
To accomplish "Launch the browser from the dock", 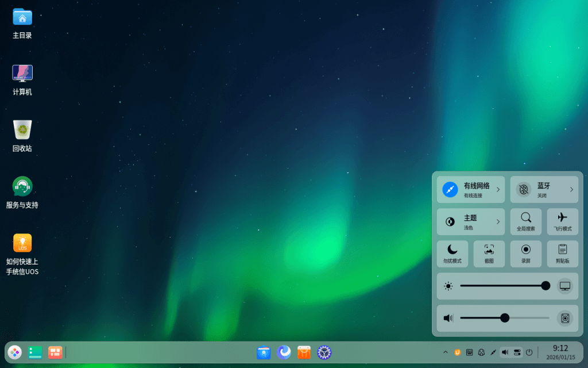I will [x=284, y=352].
